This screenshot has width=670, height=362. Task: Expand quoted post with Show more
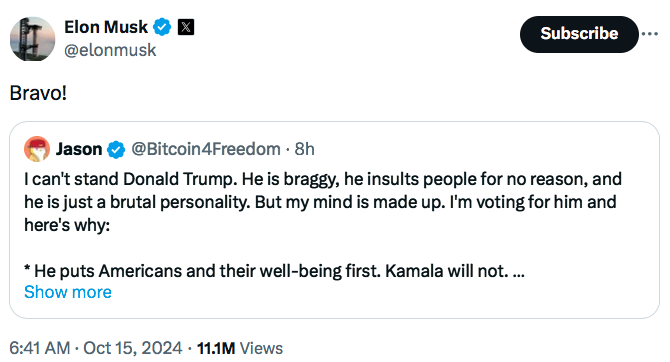[68, 292]
